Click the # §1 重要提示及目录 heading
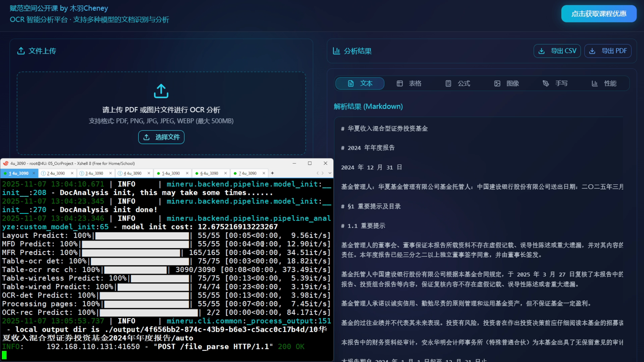Image resolution: width=644 pixels, height=362 pixels. click(x=371, y=206)
